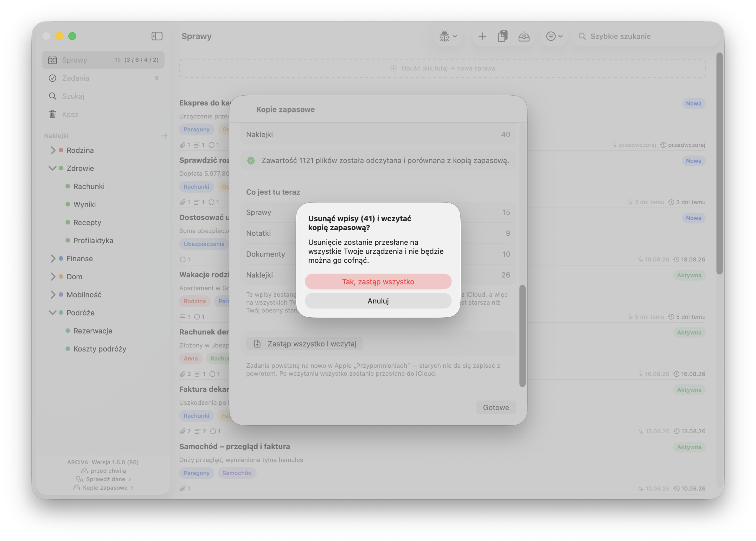Click the Dokumenty row showing 10

coord(378,254)
